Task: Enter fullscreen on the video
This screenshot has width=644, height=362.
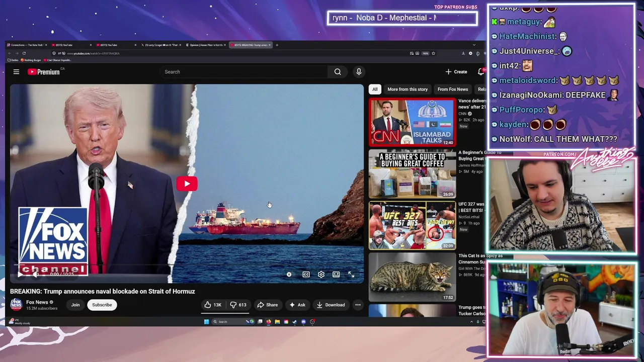Action: pos(351,275)
